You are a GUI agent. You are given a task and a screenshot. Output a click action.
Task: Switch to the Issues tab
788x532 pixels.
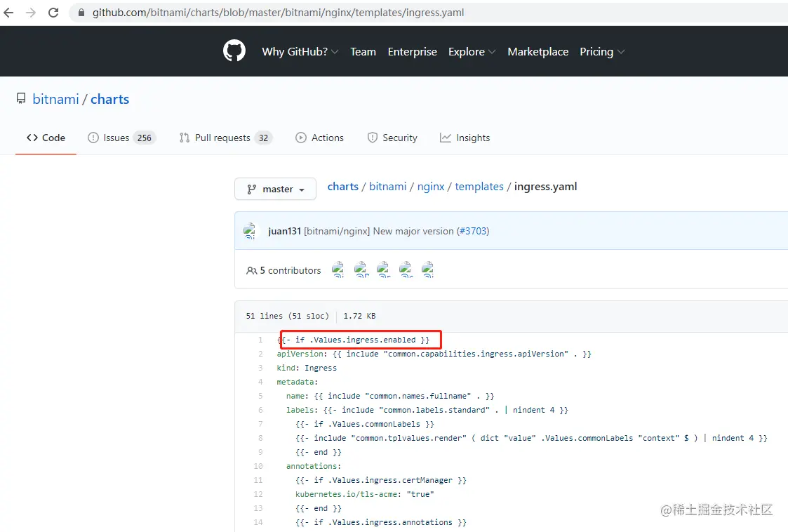pyautogui.click(x=121, y=138)
